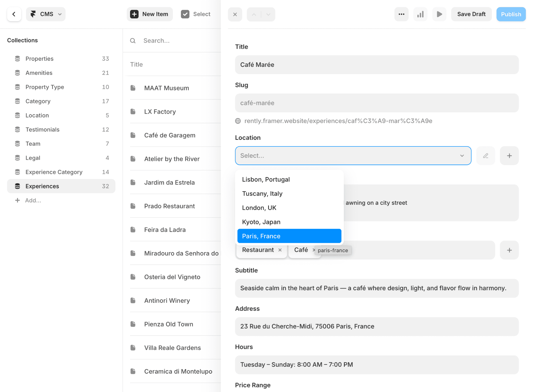Toggle the Select checkbox in toolbar

pos(185,14)
